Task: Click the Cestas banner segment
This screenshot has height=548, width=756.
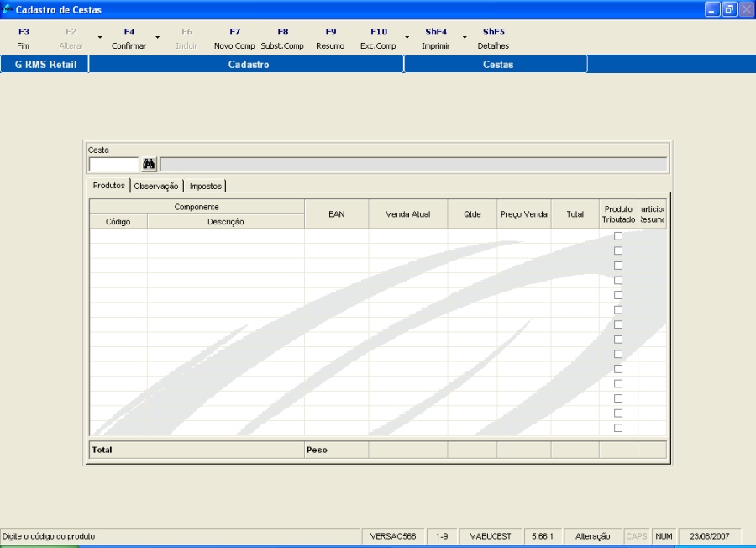Action: (x=497, y=65)
